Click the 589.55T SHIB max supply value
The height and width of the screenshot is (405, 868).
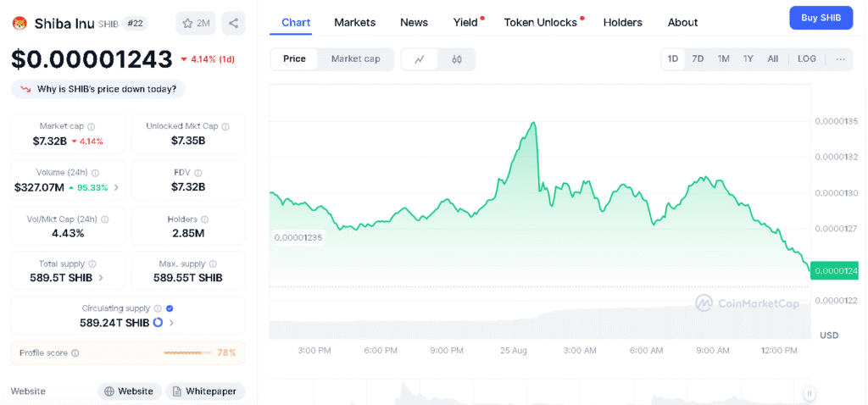point(188,278)
